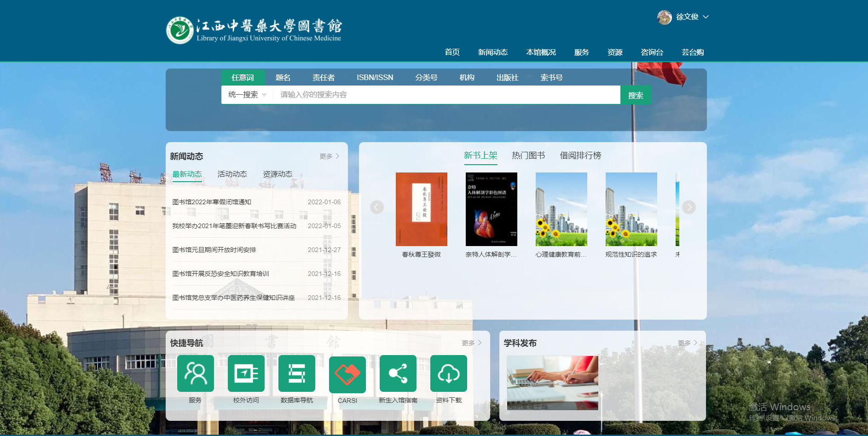Go to 首页 in the main navigation
The image size is (868, 436).
452,52
